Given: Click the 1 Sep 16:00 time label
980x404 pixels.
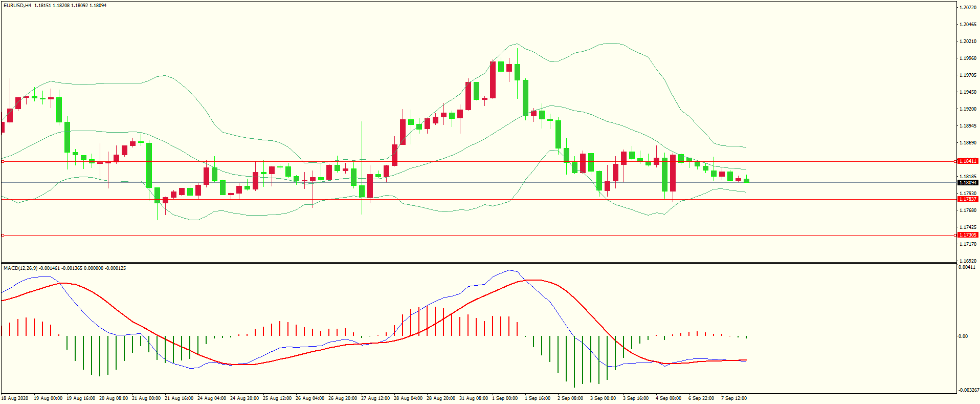Looking at the screenshot, I should pyautogui.click(x=538, y=398).
